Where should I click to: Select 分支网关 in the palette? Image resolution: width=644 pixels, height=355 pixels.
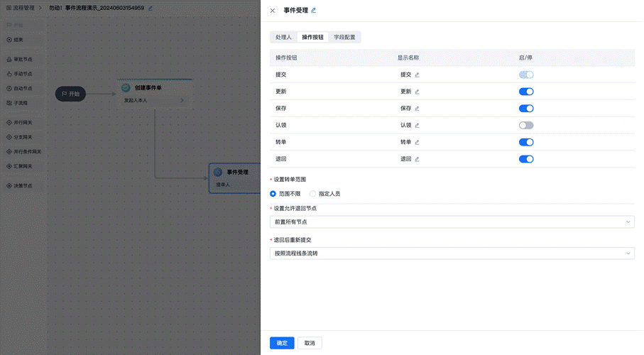(x=19, y=137)
